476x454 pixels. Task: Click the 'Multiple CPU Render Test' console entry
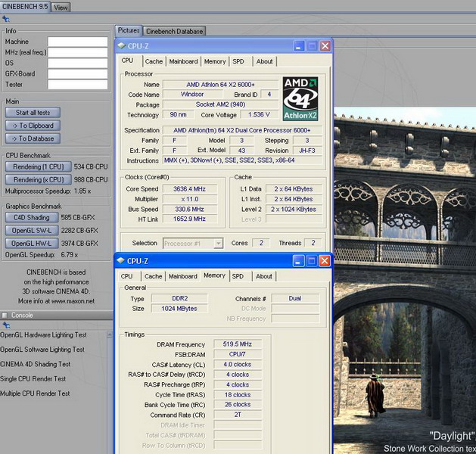35,393
